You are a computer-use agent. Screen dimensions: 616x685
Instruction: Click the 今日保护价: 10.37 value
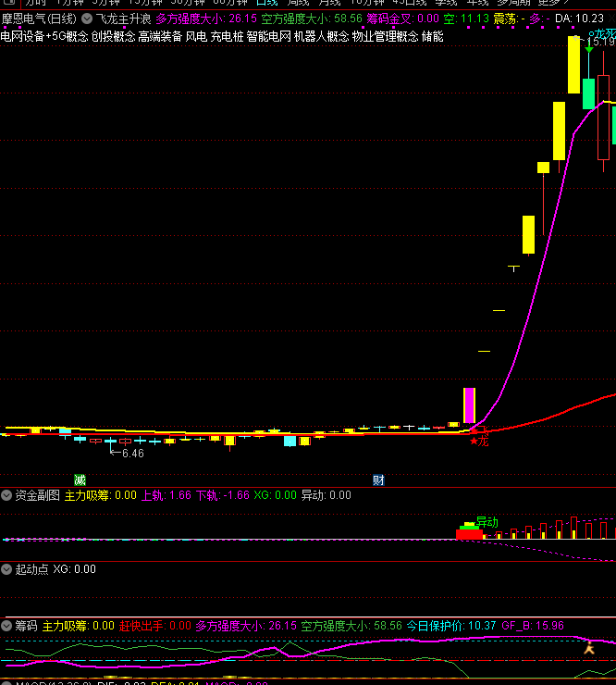coord(451,626)
